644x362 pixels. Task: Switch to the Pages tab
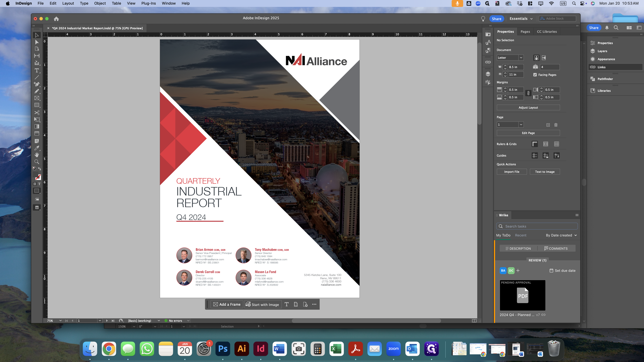pos(525,31)
